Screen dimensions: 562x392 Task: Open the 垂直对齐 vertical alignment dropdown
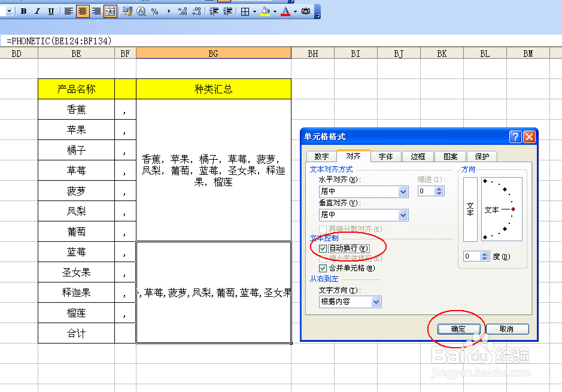tap(403, 214)
